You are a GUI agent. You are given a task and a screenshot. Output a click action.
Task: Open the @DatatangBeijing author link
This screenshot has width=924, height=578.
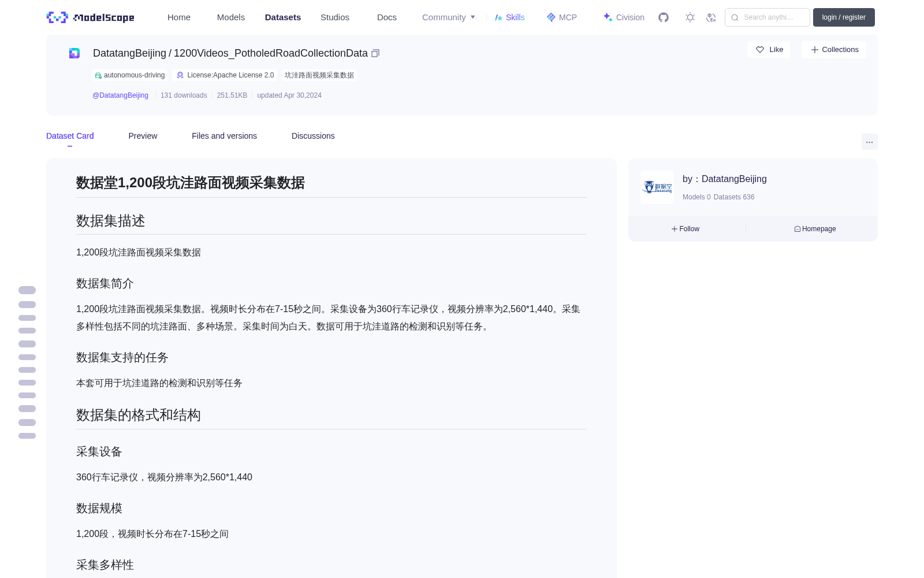[120, 95]
